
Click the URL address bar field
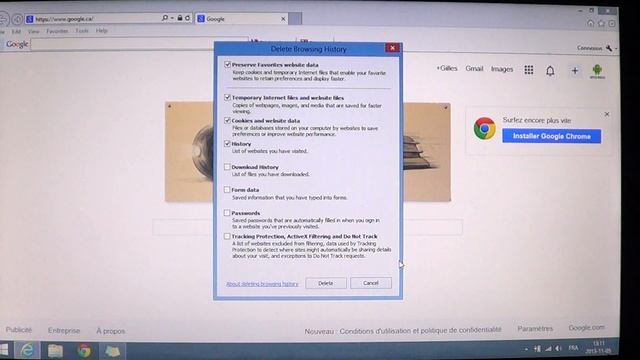tap(93, 19)
